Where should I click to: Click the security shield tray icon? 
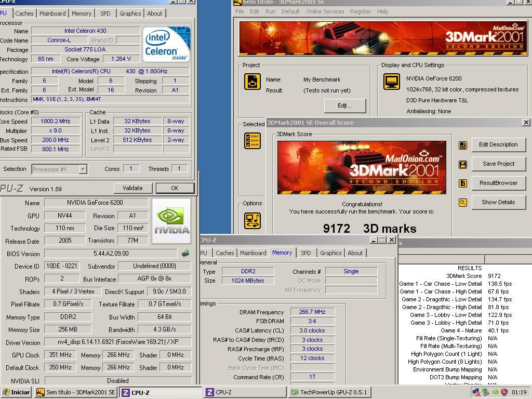[504, 392]
